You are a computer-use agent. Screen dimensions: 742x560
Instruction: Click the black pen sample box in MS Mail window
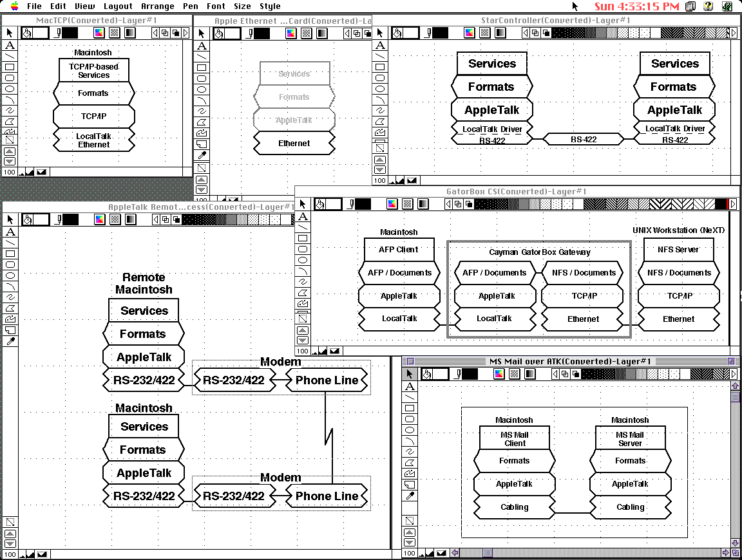point(470,374)
